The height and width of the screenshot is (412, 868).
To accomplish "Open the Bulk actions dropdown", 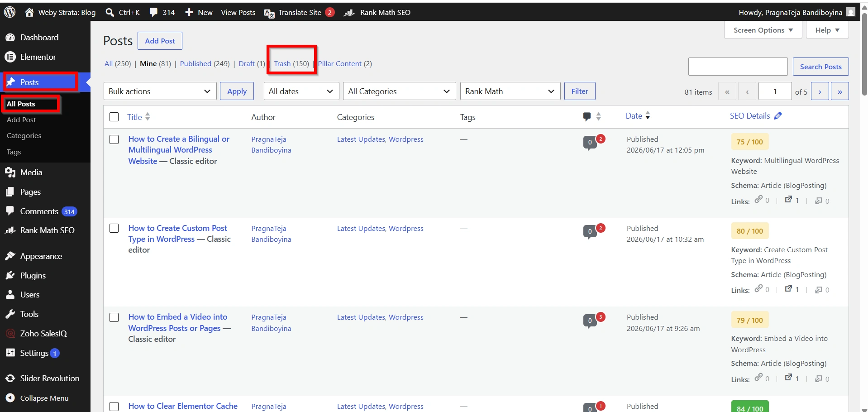I will point(160,91).
